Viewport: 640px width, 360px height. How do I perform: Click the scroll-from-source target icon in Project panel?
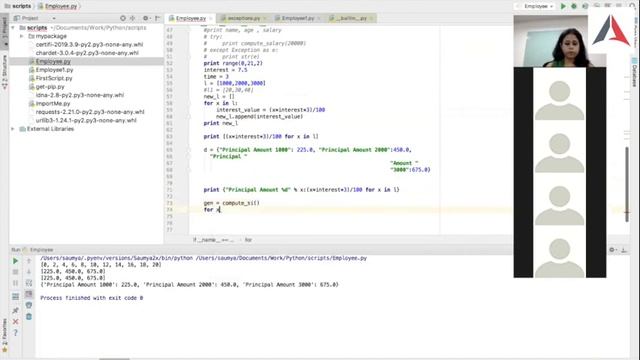tap(123, 18)
